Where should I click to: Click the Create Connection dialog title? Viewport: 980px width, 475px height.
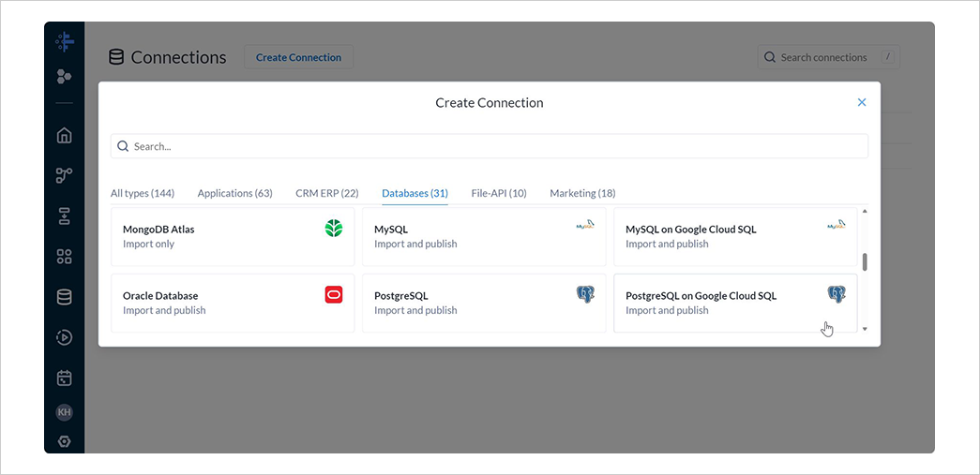[x=490, y=102]
